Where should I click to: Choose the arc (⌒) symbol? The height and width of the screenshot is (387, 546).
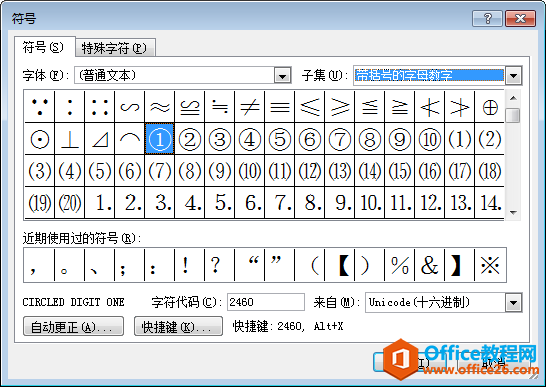[130, 139]
